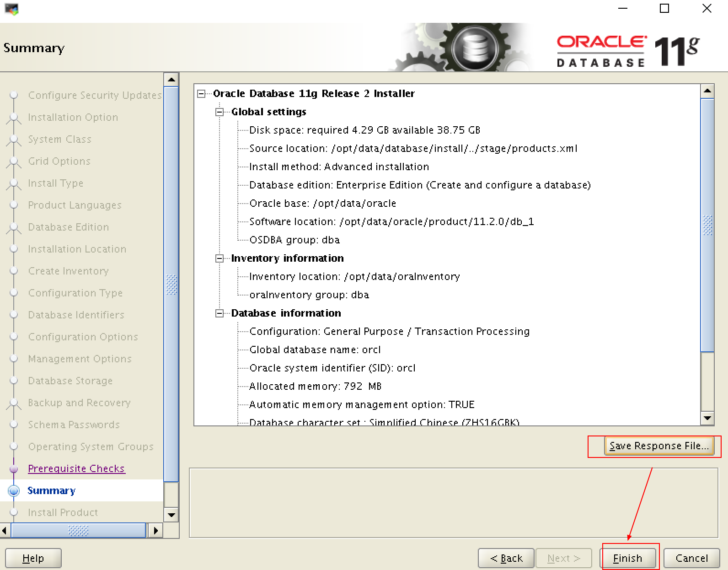This screenshot has width=728, height=570.
Task: Open the Prerequisite Checks step link
Action: pos(76,469)
